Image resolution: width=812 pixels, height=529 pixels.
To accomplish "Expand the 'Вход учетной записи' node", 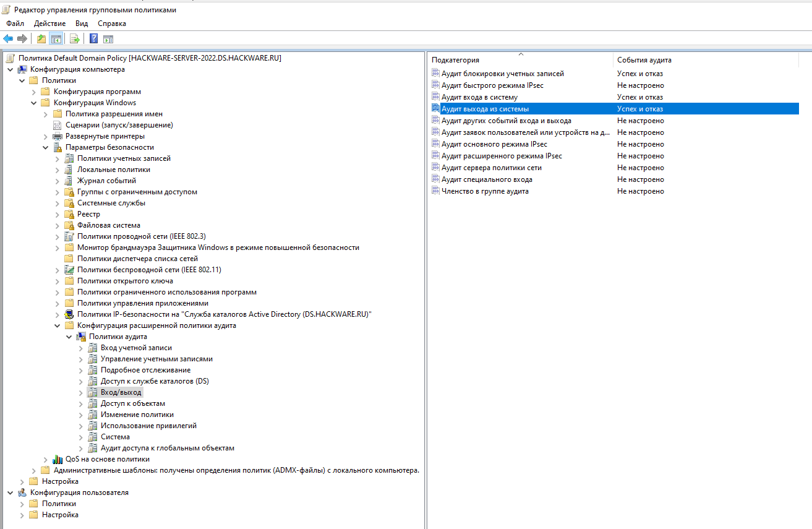I will [81, 348].
